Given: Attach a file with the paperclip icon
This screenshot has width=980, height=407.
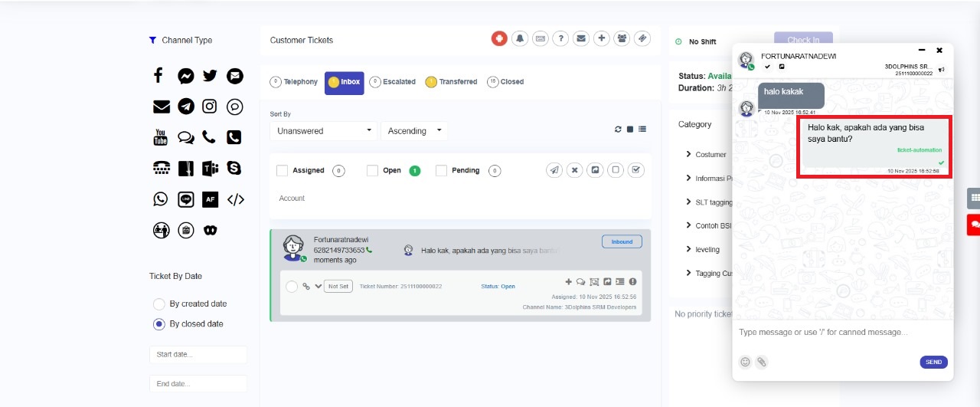Looking at the screenshot, I should tap(762, 362).
